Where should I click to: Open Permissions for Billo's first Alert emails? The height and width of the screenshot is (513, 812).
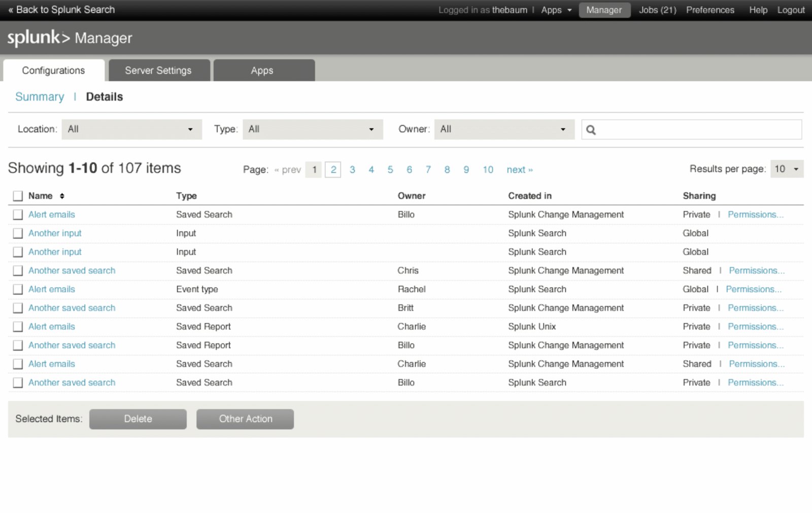point(756,215)
